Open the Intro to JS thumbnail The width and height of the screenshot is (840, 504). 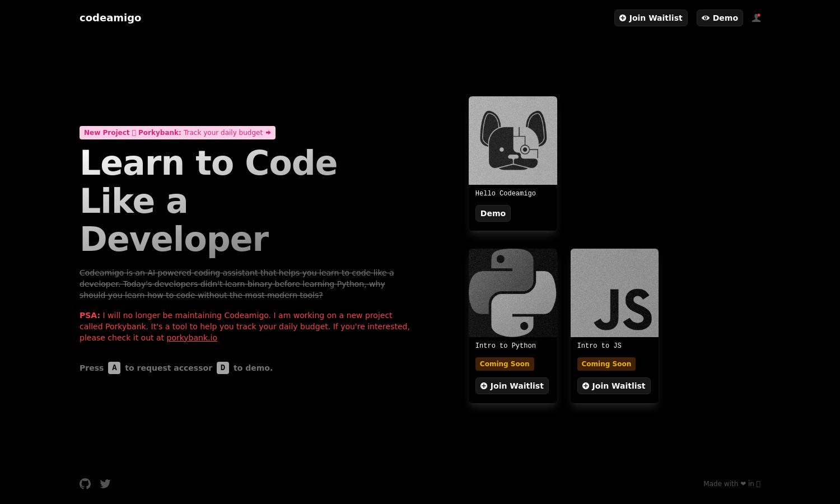614,293
